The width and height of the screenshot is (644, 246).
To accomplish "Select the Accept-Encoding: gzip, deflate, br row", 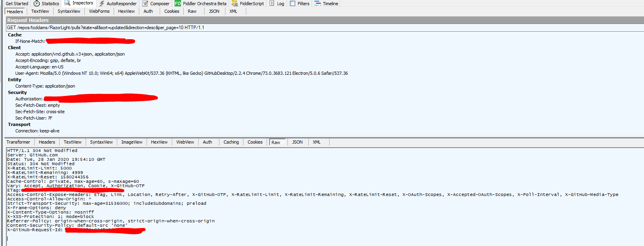I will coord(48,60).
